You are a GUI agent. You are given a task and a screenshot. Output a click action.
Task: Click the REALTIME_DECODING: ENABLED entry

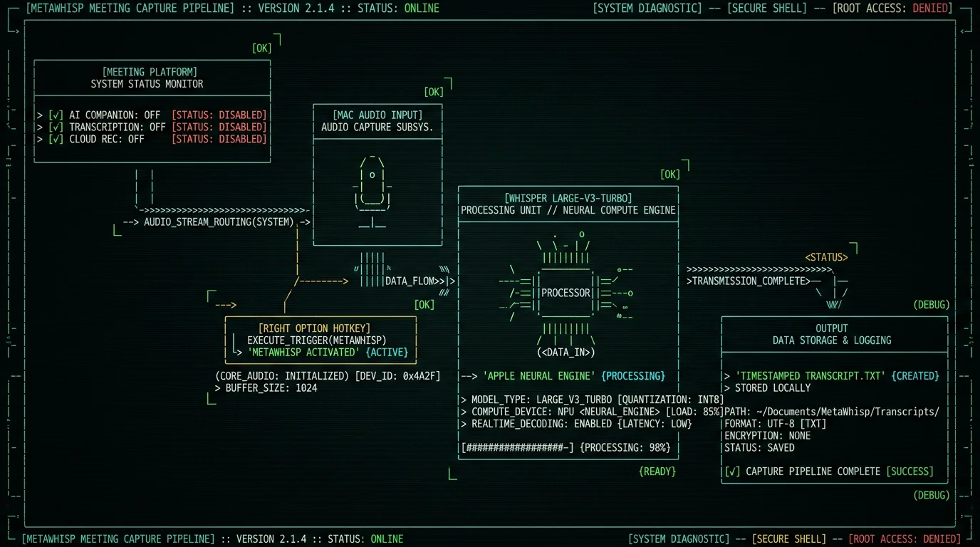542,424
